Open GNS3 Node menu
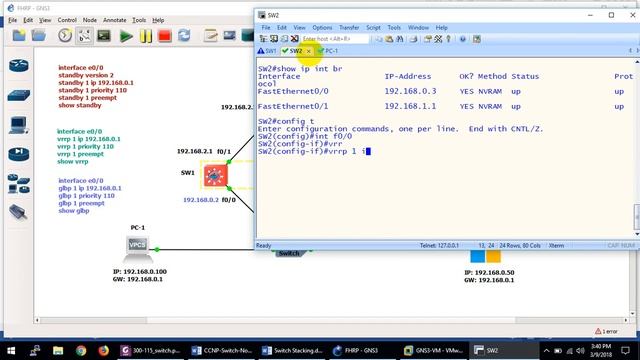This screenshot has height=360, width=640. pos(90,20)
